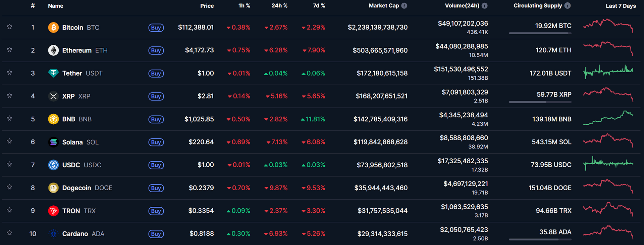
Task: Click the USDC coin logo
Action: [53, 165]
